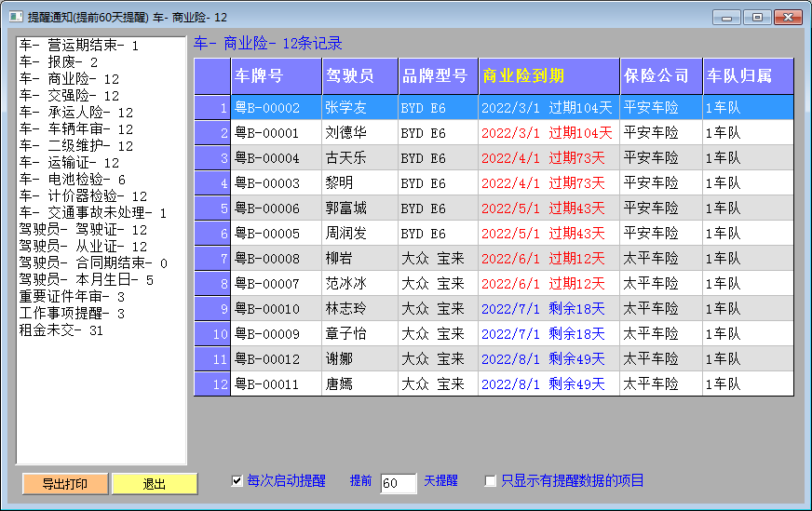Click driver cell 郭富城
The height and width of the screenshot is (511, 812).
click(360, 208)
